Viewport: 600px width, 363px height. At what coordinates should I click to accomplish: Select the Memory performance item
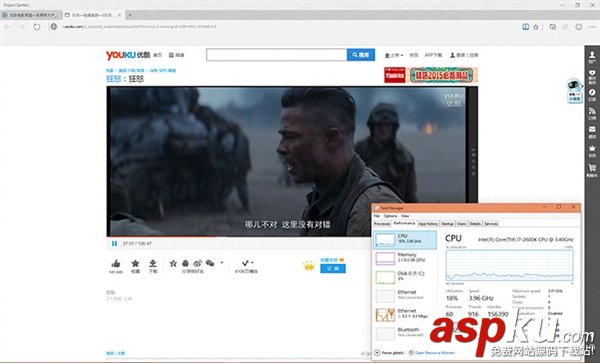tap(405, 258)
